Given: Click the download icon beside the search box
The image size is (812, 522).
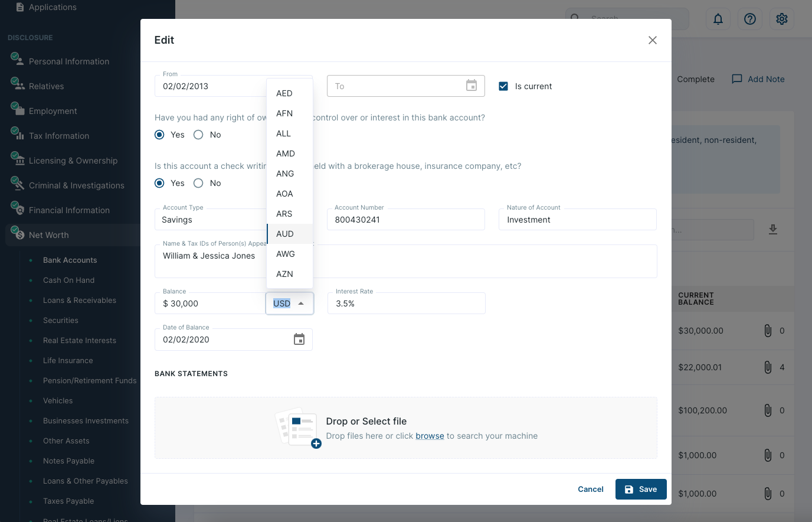Looking at the screenshot, I should (773, 230).
